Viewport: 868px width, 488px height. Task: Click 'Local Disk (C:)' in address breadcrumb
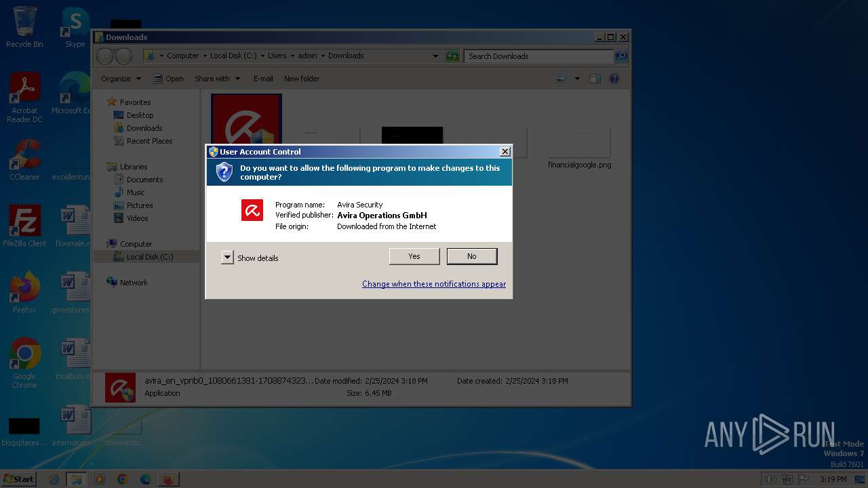(x=233, y=56)
